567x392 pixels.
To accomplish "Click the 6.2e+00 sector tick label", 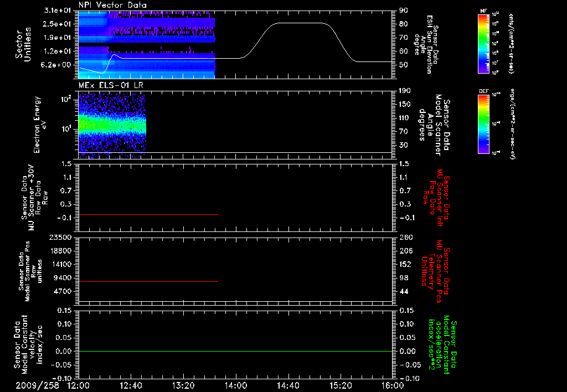I will 57,65.
